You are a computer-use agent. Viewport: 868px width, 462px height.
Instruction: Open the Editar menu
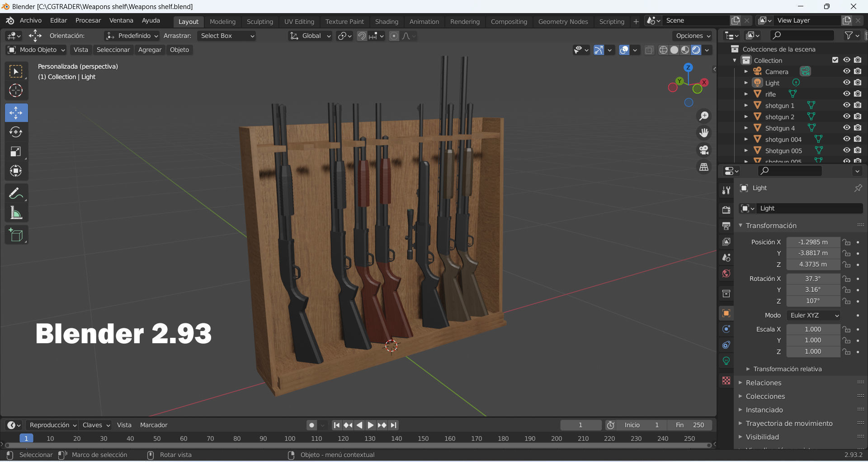58,20
